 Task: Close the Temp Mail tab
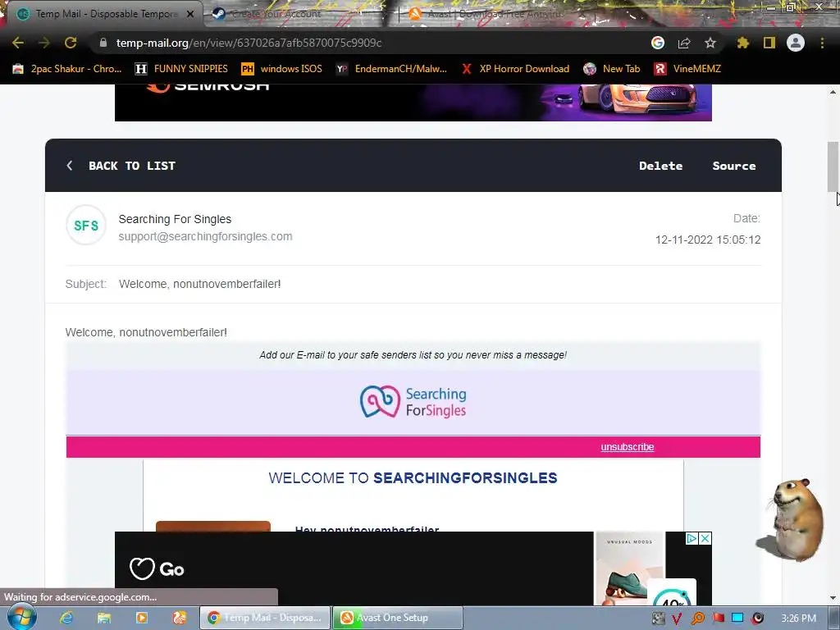pyautogui.click(x=190, y=14)
